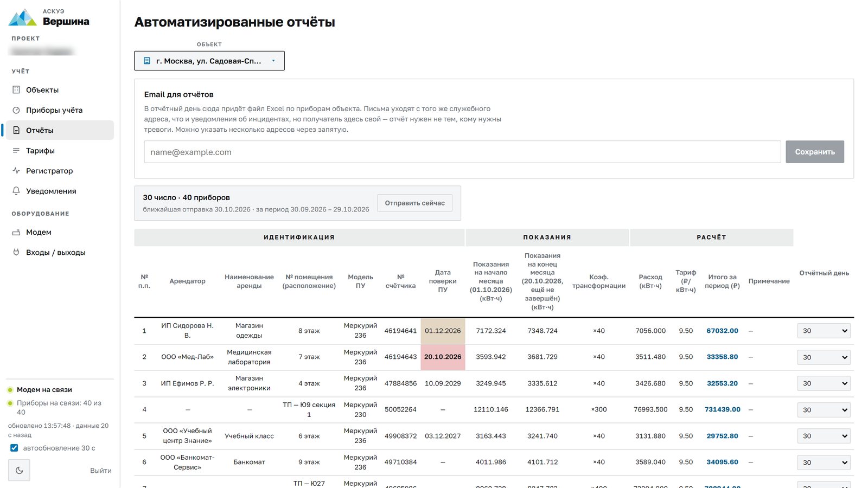Click the email input field name@example.com
868x488 pixels.
coord(462,152)
